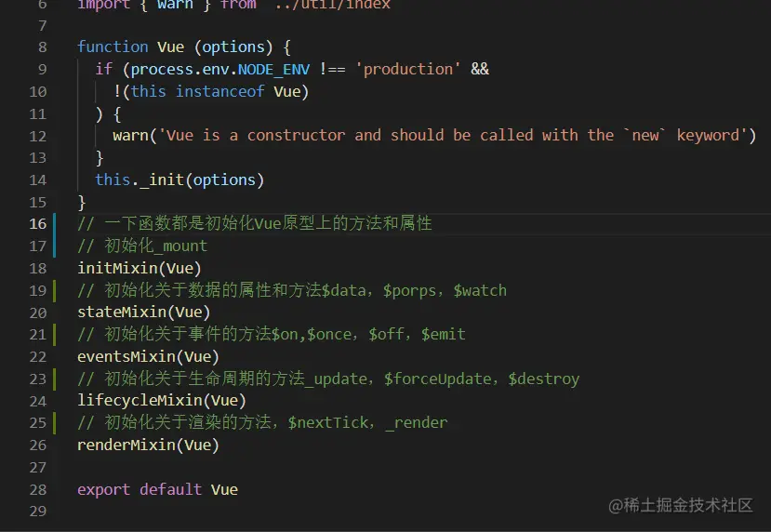
Task: Click the 'production' string literal
Action: tap(408, 70)
